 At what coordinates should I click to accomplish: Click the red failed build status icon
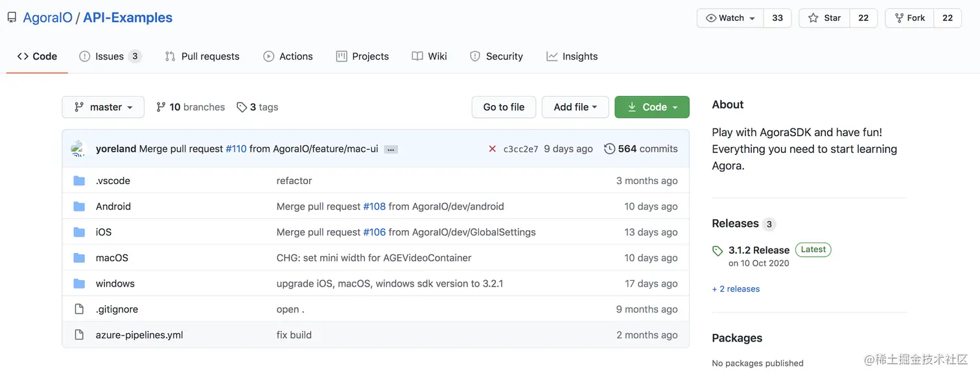492,149
